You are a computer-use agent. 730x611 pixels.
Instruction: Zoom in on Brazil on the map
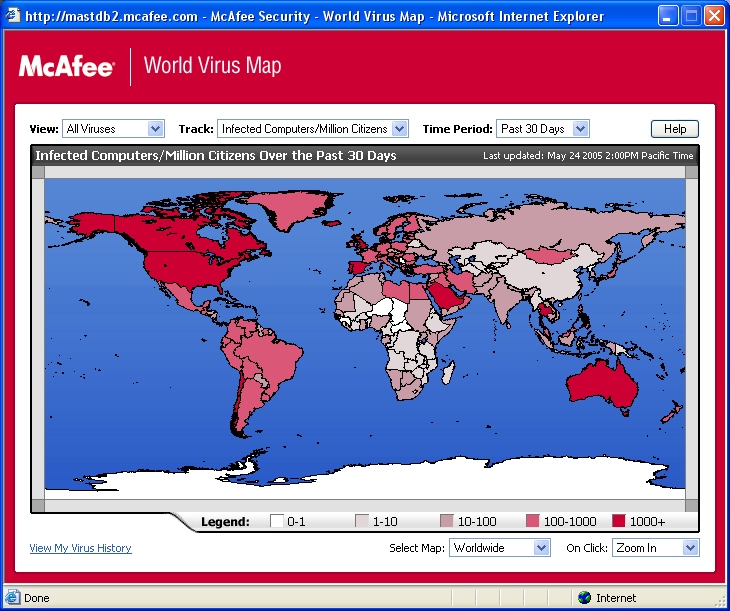click(x=270, y=354)
